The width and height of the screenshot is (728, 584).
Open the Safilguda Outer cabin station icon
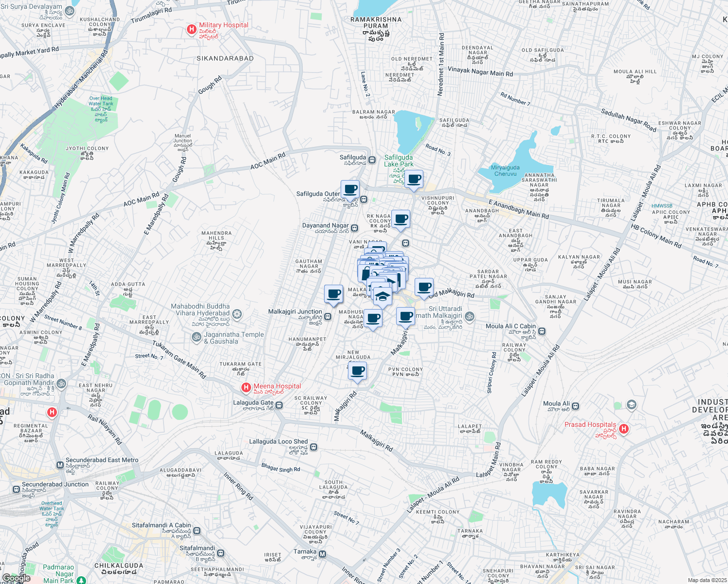[364, 200]
